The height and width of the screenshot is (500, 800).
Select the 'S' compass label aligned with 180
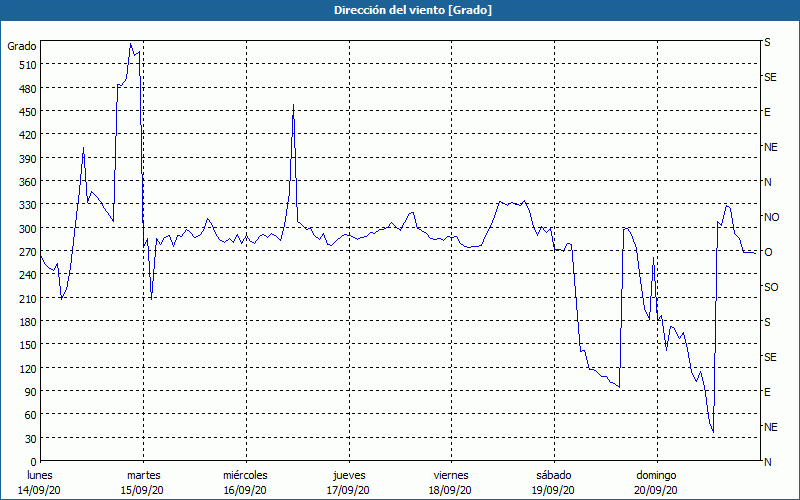(x=767, y=322)
